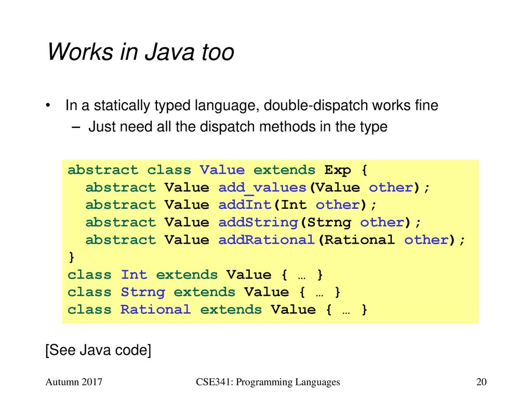Click the 'addRational' method name

[267, 240]
